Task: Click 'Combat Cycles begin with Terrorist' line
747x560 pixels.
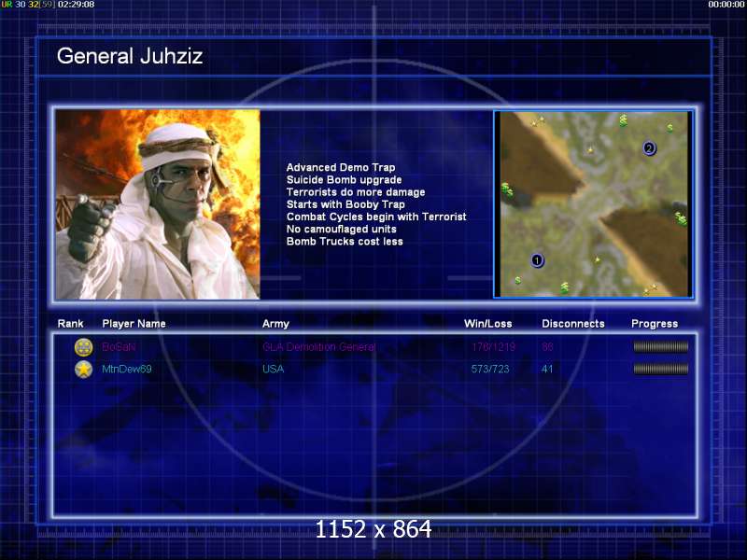Action: point(376,217)
